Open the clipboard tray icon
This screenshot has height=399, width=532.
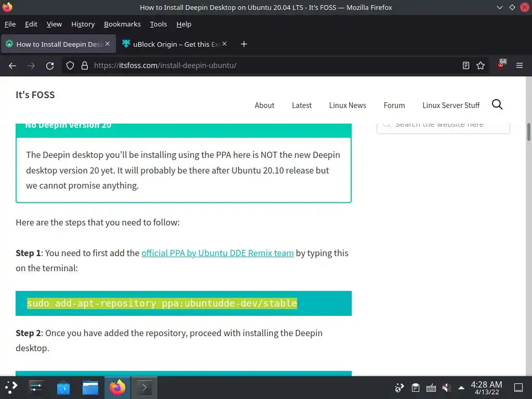415,388
